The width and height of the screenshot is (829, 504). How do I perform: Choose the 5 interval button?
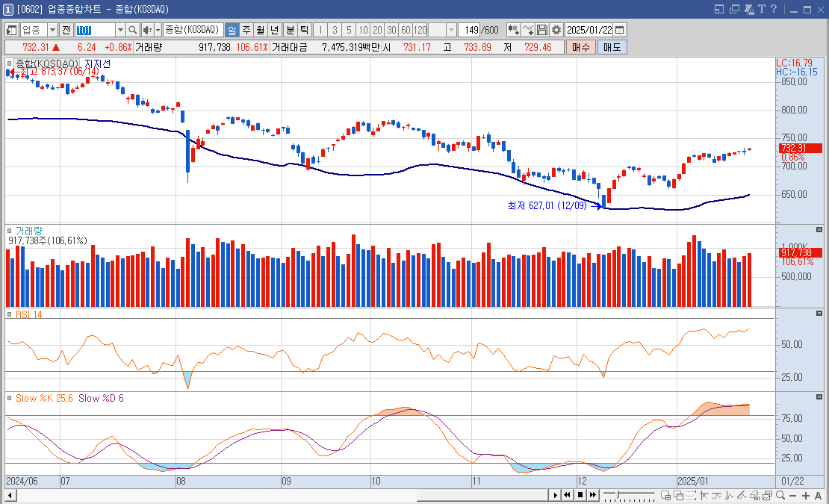point(349,30)
